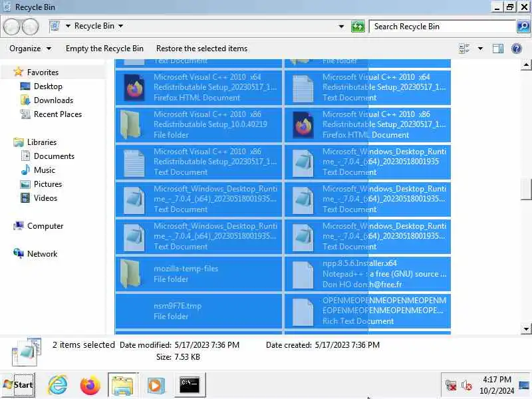Screen dimensions: 532x399
Task: Open Windows Media Player from taskbar
Action: 156,385
